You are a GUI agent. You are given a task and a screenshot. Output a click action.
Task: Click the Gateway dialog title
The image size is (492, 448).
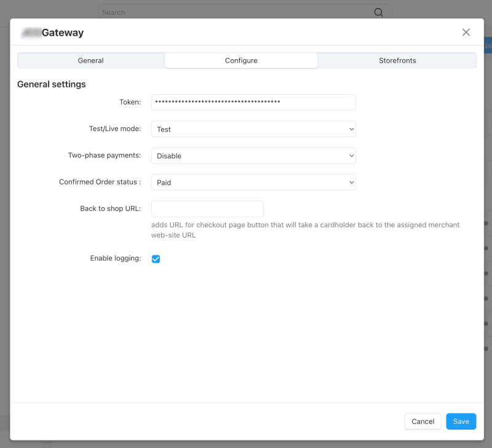52,32
